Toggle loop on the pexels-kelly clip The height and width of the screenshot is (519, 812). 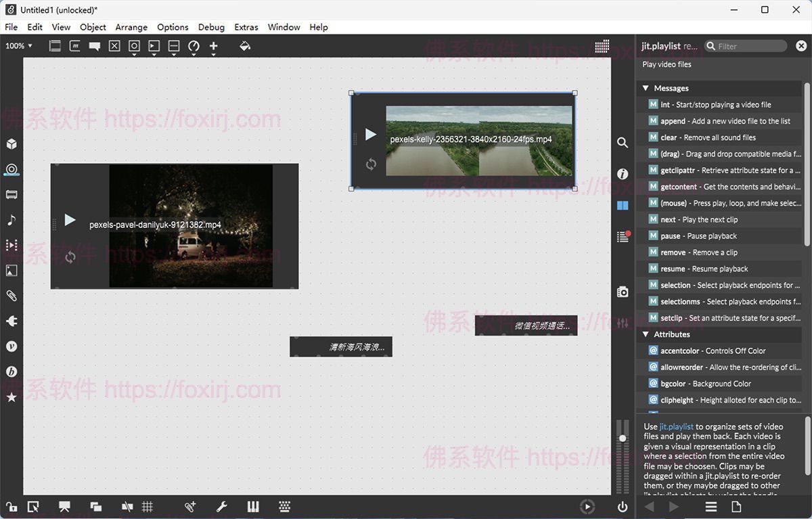(x=371, y=164)
